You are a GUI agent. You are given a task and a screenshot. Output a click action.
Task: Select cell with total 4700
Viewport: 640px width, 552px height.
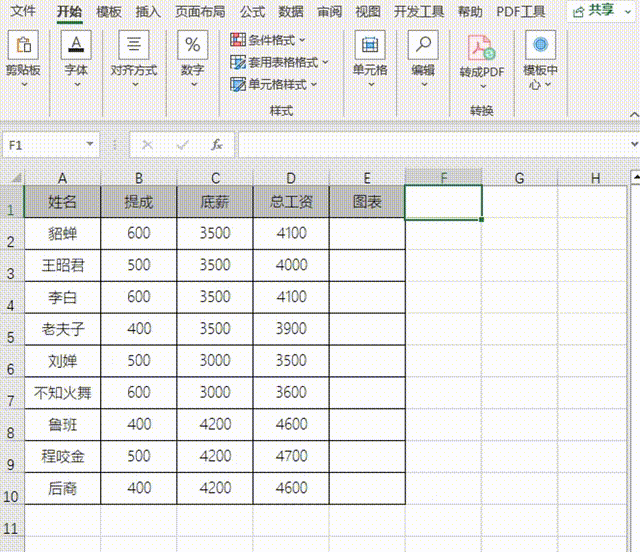click(291, 456)
